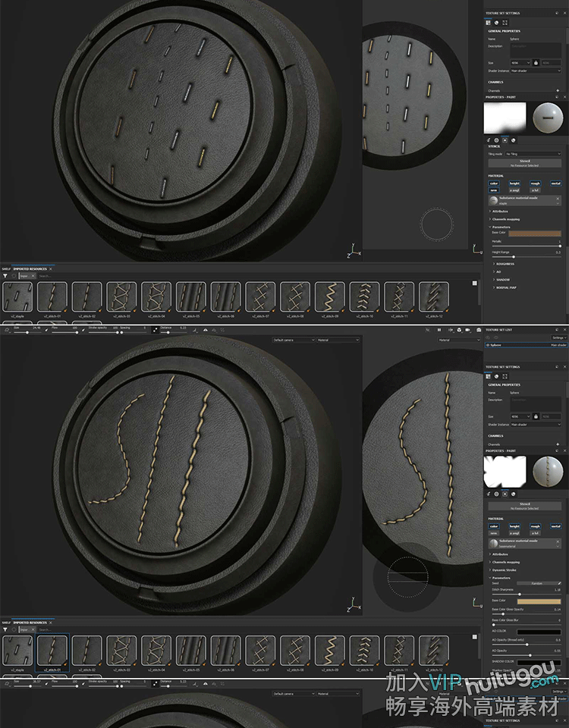
Task: Select v2_stitch-09 zigzag thumbnail in staples screenshot shelf
Action: (x=330, y=297)
